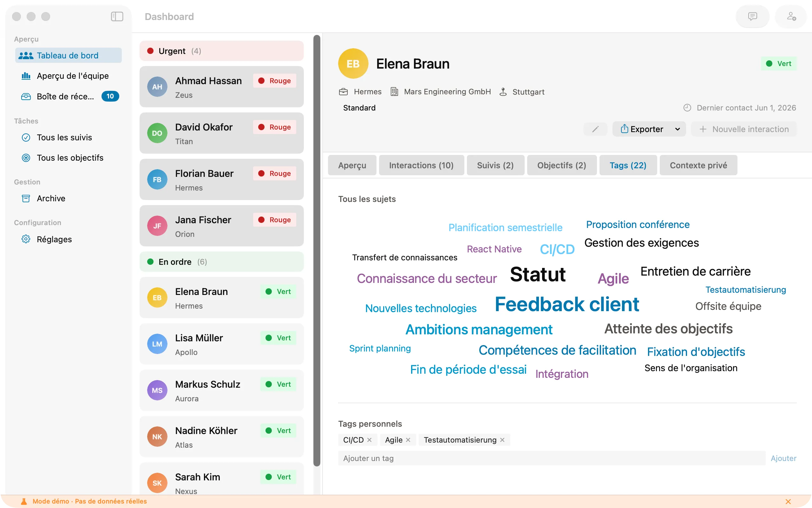This screenshot has height=508, width=812.
Task: Click the pencil edit icon
Action: click(x=595, y=129)
